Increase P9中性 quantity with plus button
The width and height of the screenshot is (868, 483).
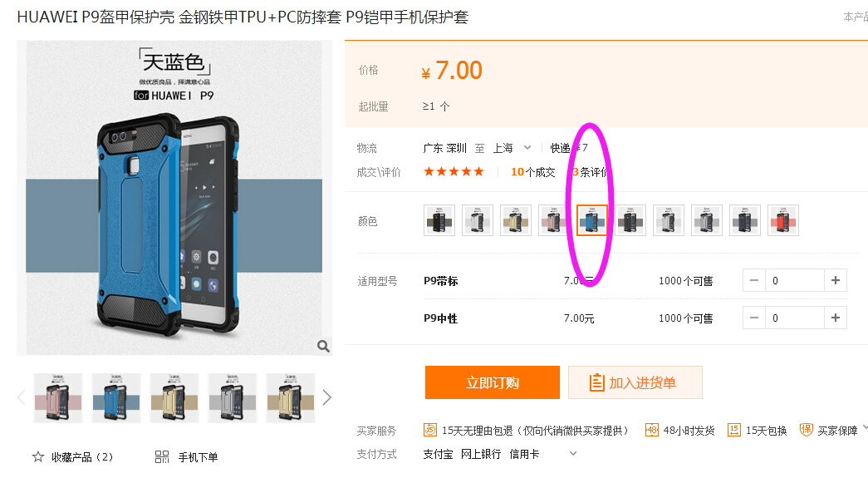pos(836,318)
